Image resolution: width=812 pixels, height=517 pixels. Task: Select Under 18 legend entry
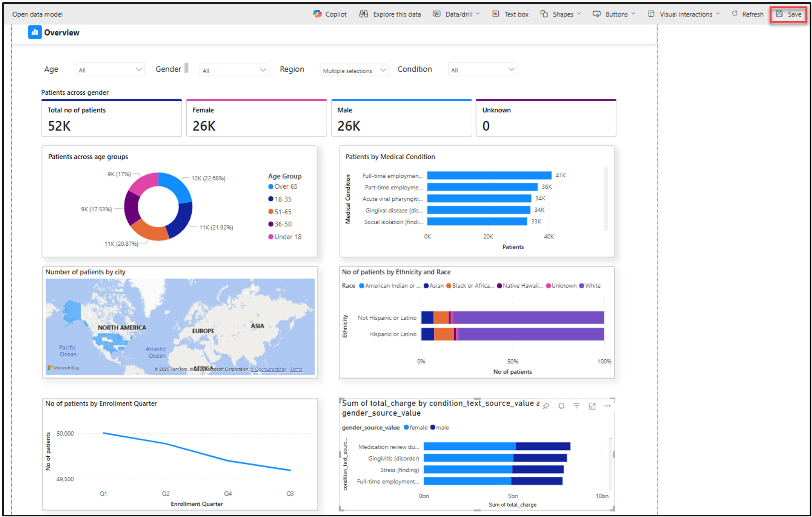click(x=285, y=236)
